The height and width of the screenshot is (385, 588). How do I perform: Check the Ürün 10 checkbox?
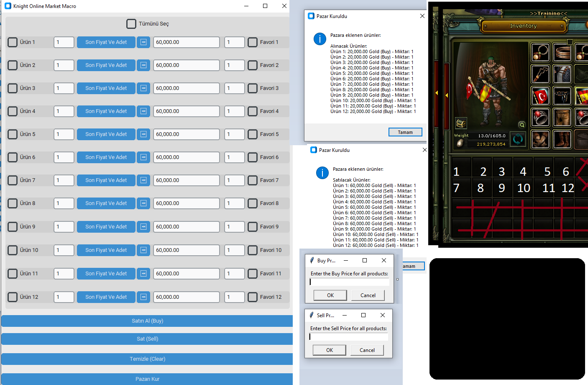pyautogui.click(x=13, y=250)
